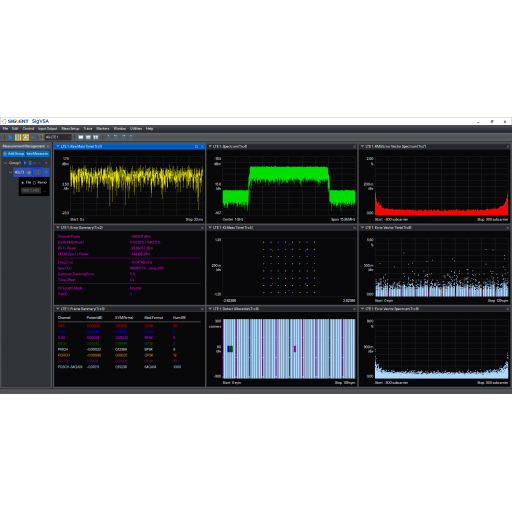
Task: Open trace menu triangle of Spectrum panel
Action: pos(210,147)
